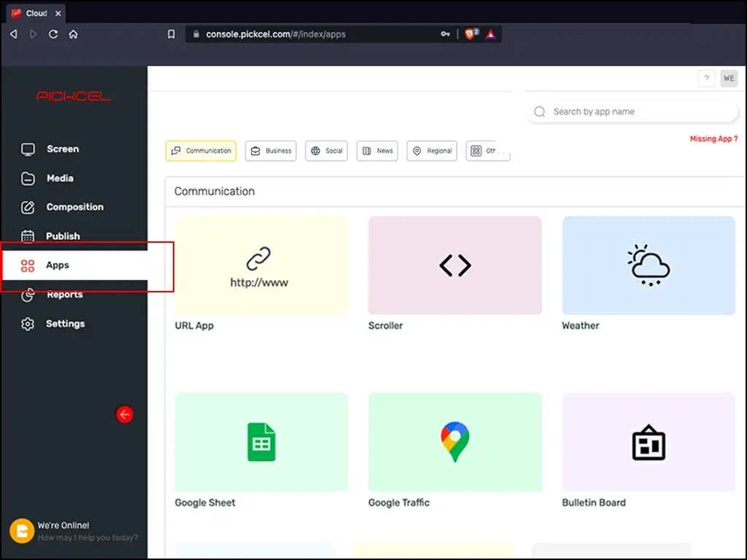Click the Search by app name field
The height and width of the screenshot is (560, 747).
point(632,112)
